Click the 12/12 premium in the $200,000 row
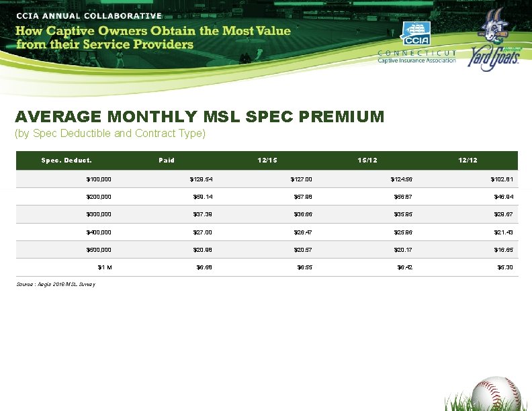The width and height of the screenshot is (532, 411). click(x=504, y=197)
